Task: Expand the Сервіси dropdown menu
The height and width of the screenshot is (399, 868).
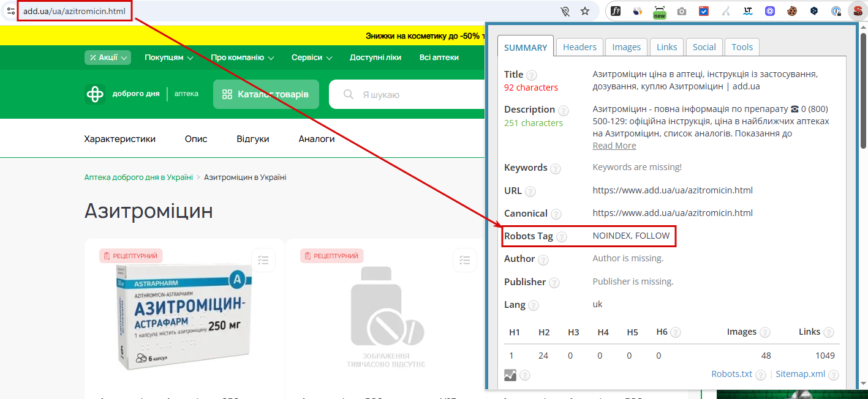Action: (312, 58)
